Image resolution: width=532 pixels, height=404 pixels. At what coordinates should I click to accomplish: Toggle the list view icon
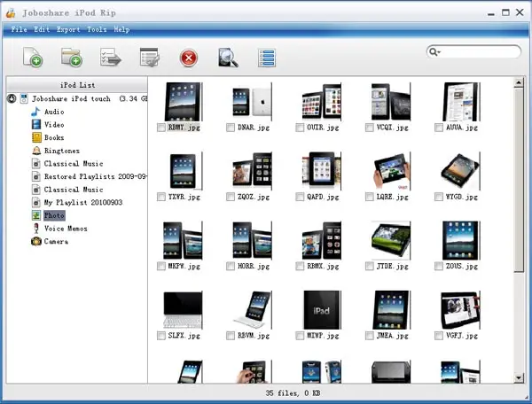[267, 58]
